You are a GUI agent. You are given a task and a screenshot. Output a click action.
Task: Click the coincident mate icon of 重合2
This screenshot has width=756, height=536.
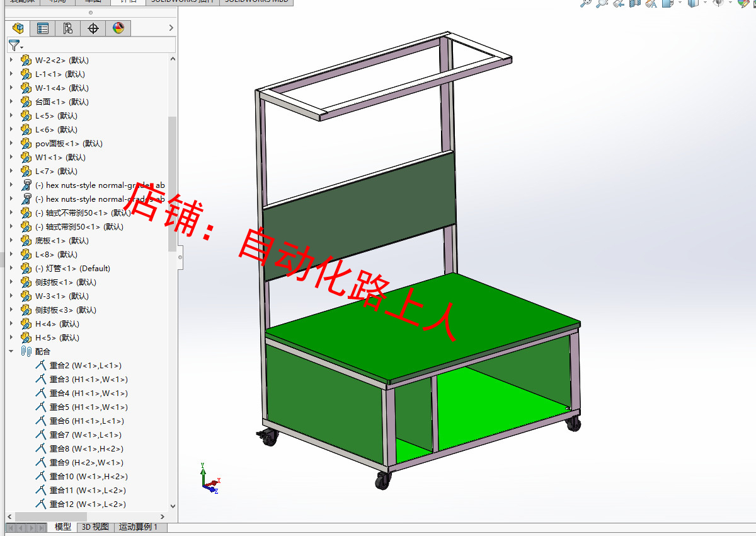41,366
